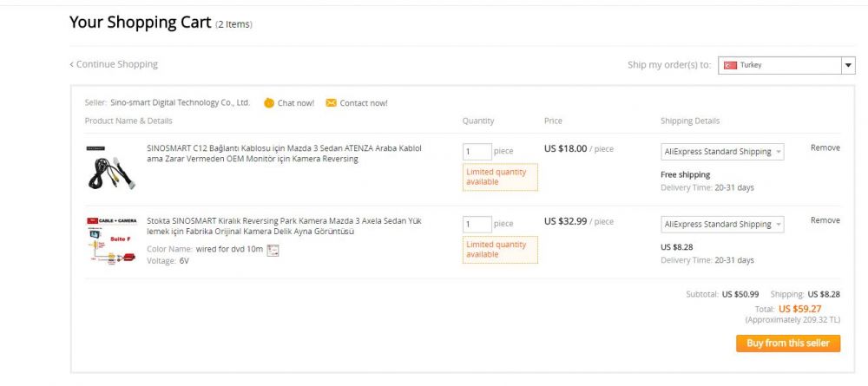Remove the SINOSMART C12 cable item
Viewport: 868px width, 386px height.
[825, 147]
